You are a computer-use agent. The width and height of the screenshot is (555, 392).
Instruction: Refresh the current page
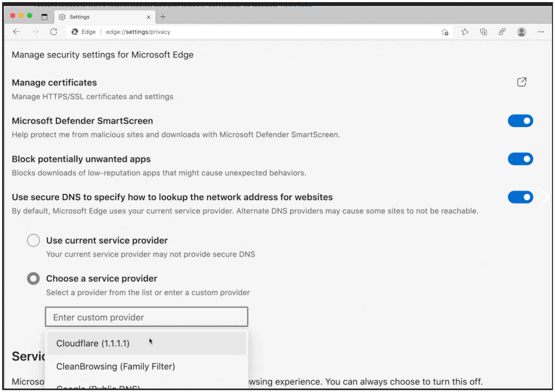(54, 31)
